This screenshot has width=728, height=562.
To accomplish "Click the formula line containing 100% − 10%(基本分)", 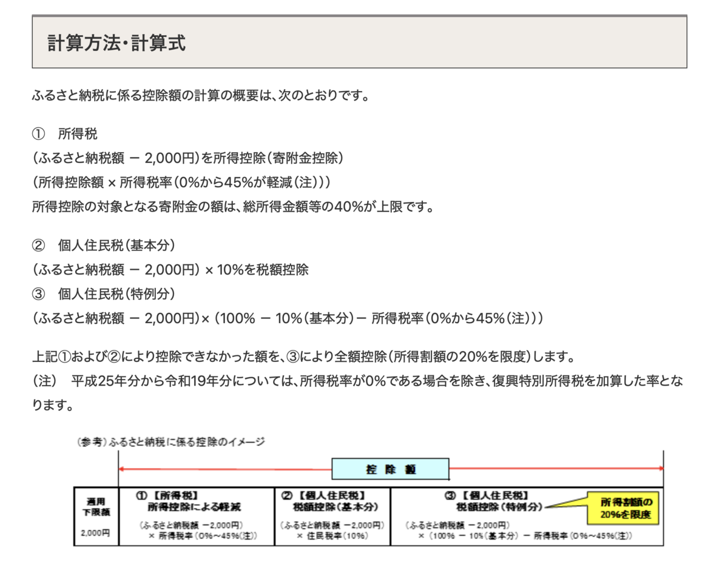I will pos(288,318).
